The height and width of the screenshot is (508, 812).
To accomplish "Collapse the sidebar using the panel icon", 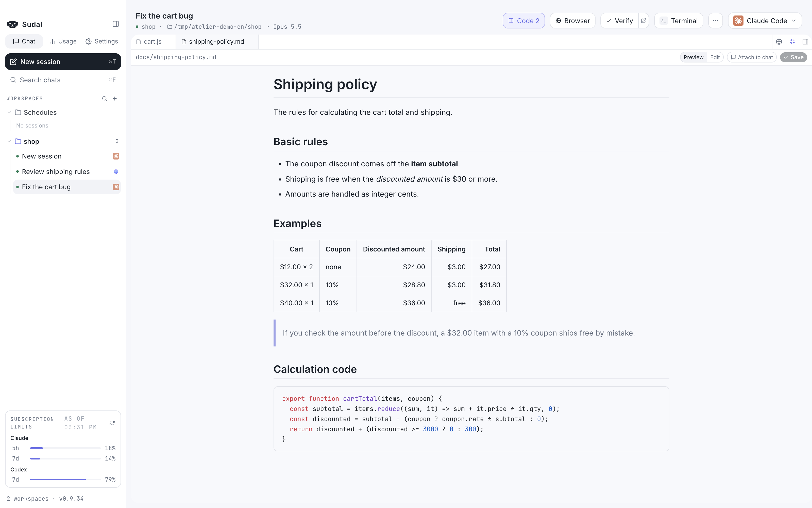I will coord(115,24).
